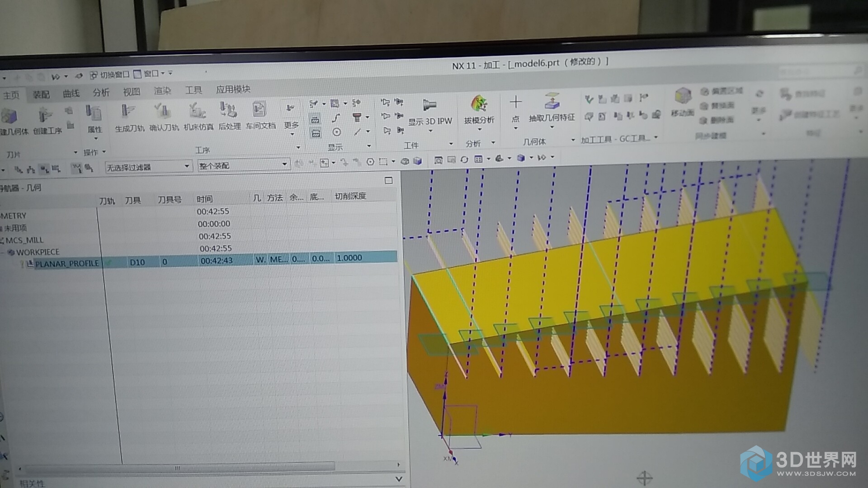The height and width of the screenshot is (488, 868).
Task: Click the green check icon in GC toolbox
Action: [x=589, y=99]
